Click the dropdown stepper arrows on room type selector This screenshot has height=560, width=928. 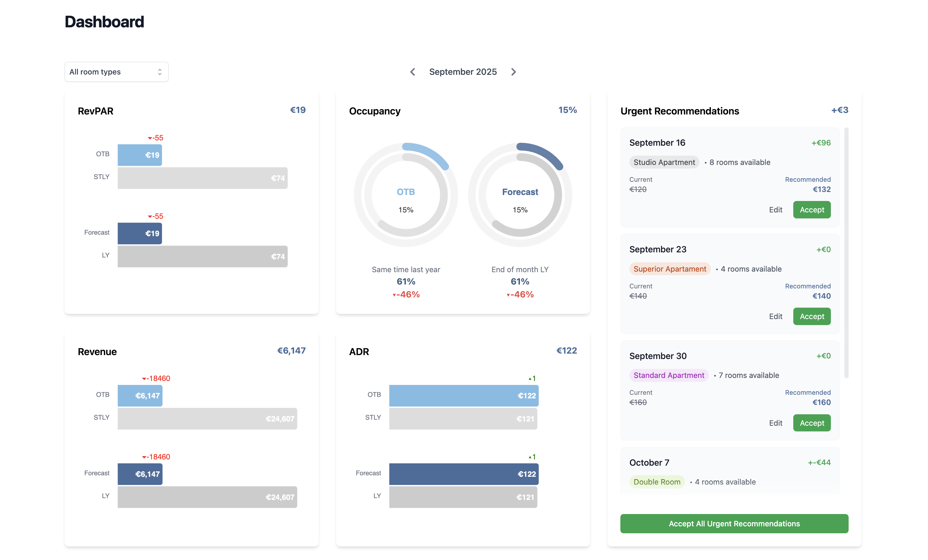click(159, 72)
